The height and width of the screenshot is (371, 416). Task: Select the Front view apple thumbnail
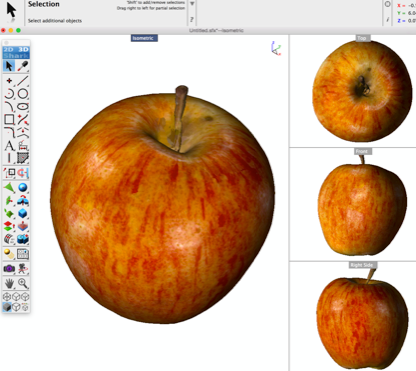[x=362, y=206]
